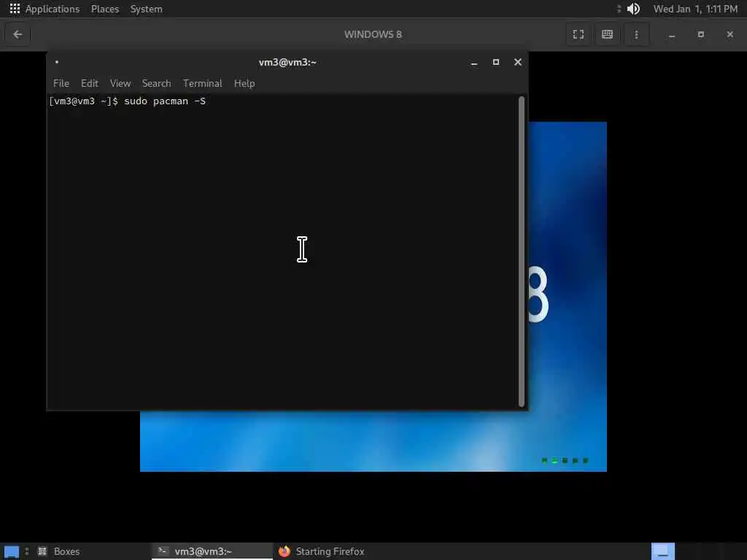Screen dimensions: 747x560
Task: Minimize the vm3@vm3 terminal window
Action: (x=474, y=63)
